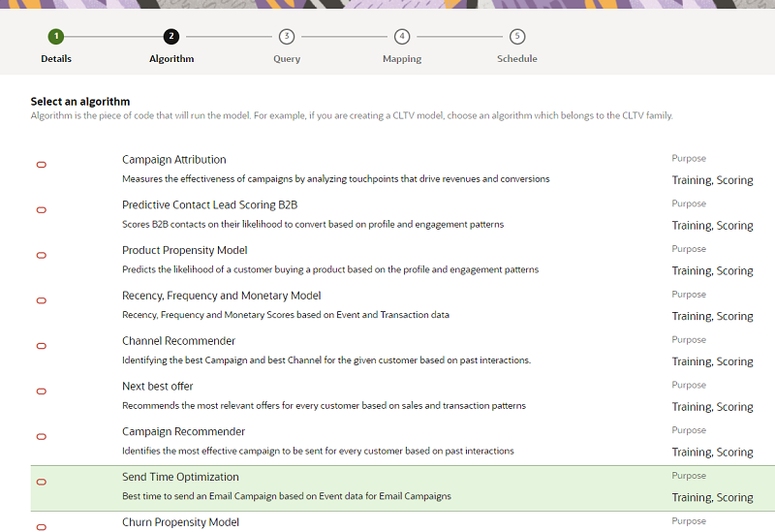Click the Next best offer title
Screen dimensions: 775x532
tap(157, 386)
